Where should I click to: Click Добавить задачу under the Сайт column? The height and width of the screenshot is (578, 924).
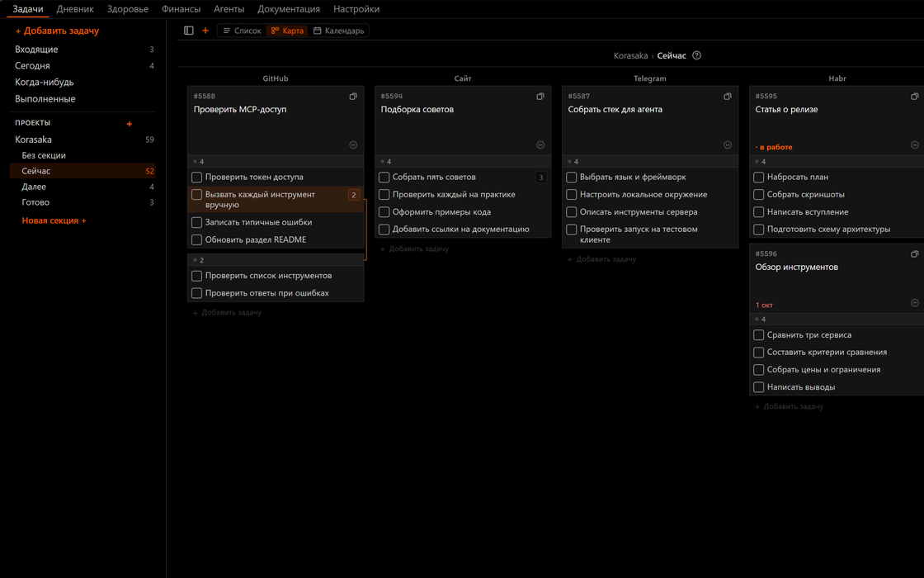point(415,249)
